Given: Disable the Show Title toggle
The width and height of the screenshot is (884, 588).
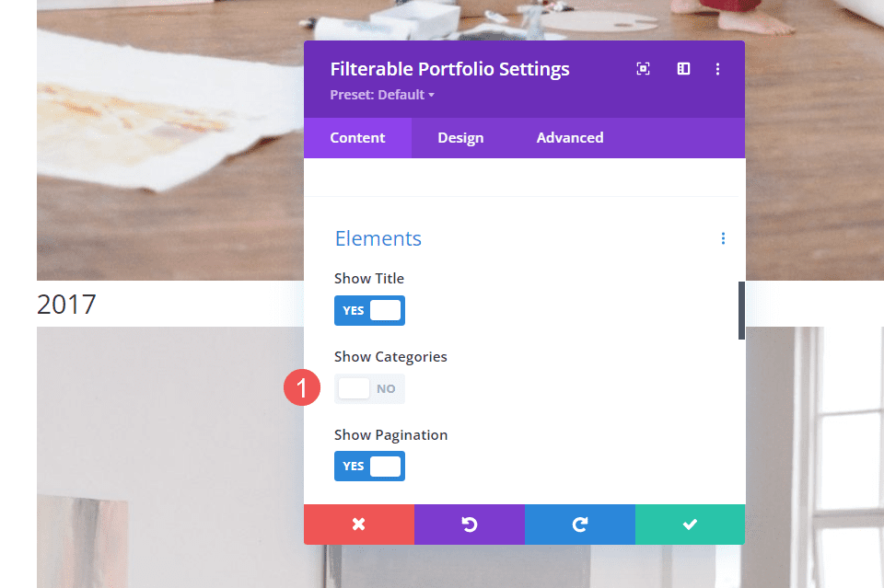Looking at the screenshot, I should [369, 310].
